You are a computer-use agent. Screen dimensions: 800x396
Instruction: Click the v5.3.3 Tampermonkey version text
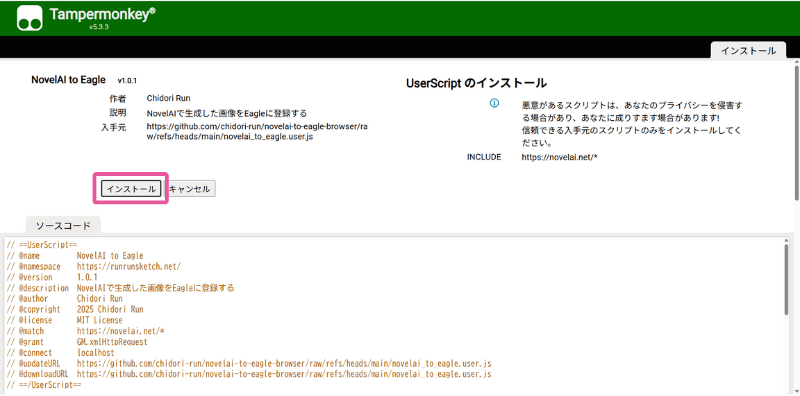(x=98, y=27)
